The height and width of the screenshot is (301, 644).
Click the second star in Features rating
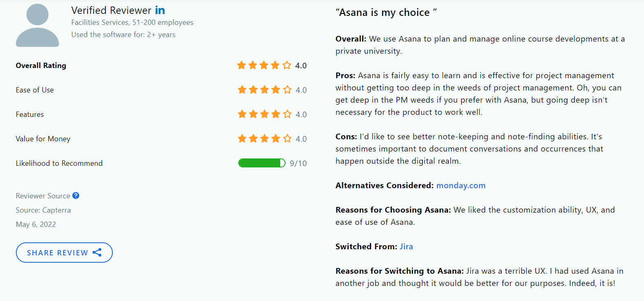coord(253,114)
